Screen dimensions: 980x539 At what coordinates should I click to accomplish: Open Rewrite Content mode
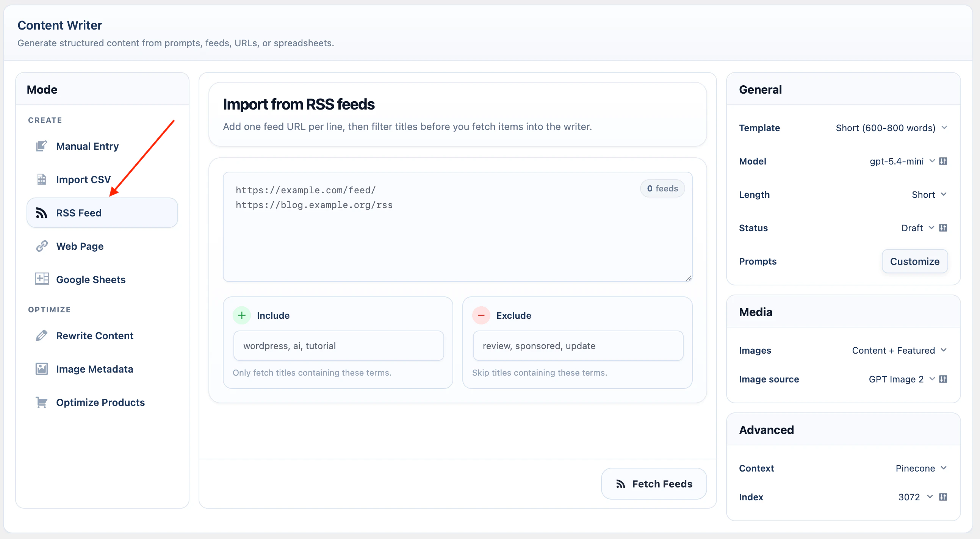[x=102, y=335]
